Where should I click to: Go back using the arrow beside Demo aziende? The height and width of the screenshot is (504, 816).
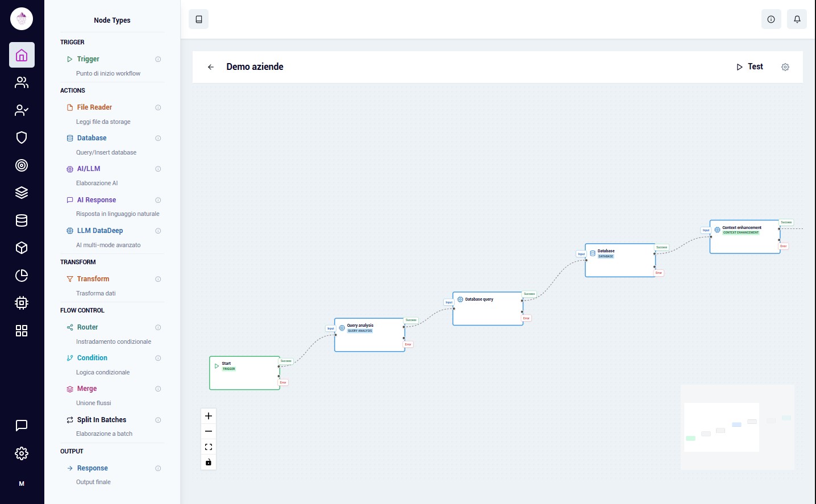[x=211, y=67]
